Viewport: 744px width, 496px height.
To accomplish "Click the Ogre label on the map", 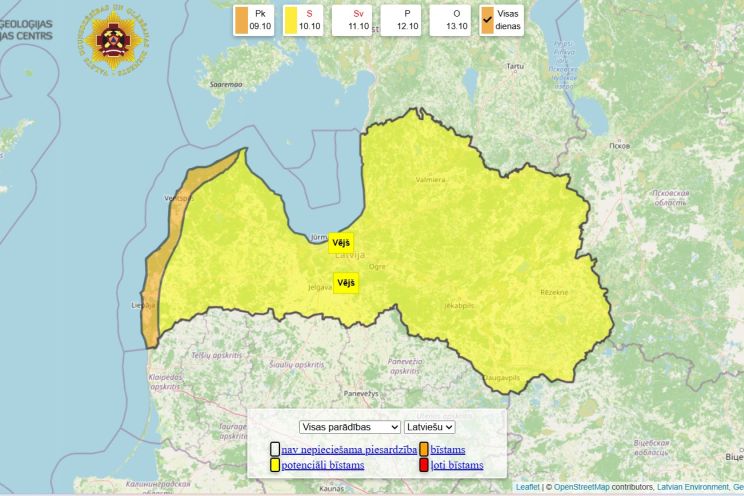I will click(377, 267).
